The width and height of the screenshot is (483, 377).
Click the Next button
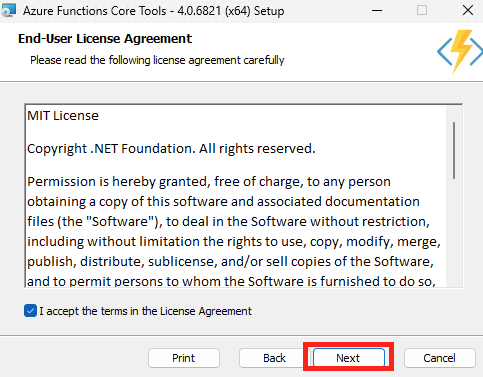[x=349, y=358]
